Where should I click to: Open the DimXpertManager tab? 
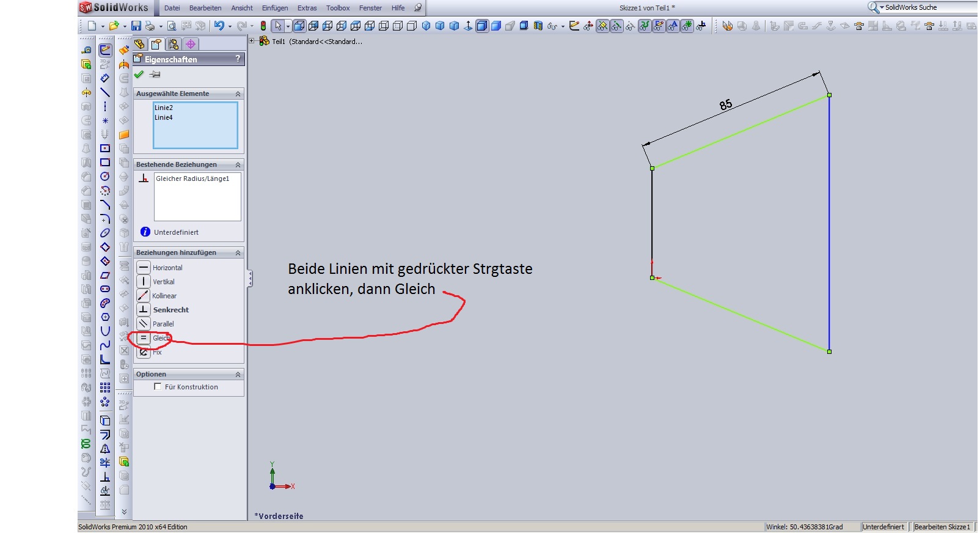pos(191,44)
